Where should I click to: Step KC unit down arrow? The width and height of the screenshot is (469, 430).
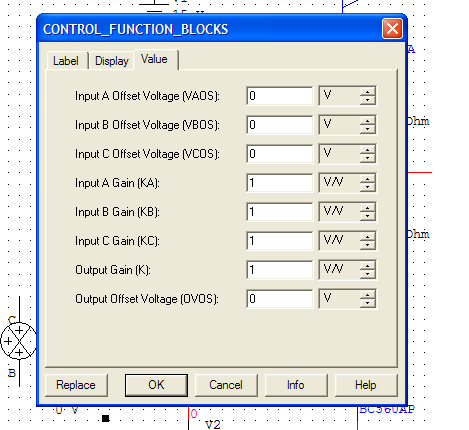(x=368, y=245)
